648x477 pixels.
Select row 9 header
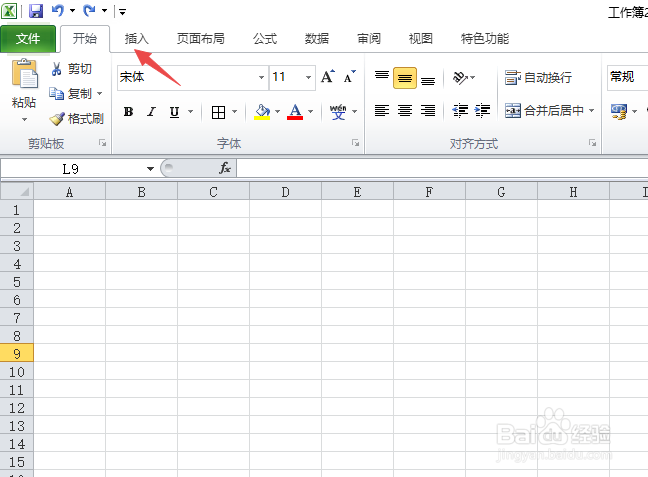point(17,354)
